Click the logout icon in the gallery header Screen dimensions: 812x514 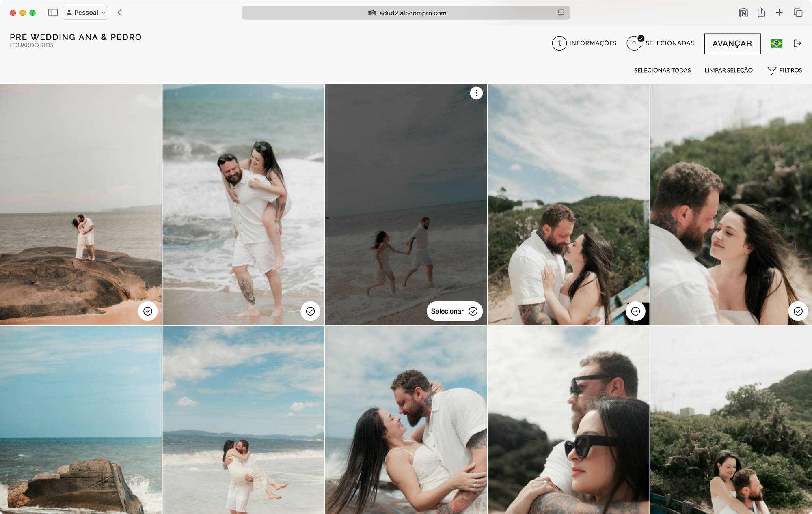click(798, 43)
